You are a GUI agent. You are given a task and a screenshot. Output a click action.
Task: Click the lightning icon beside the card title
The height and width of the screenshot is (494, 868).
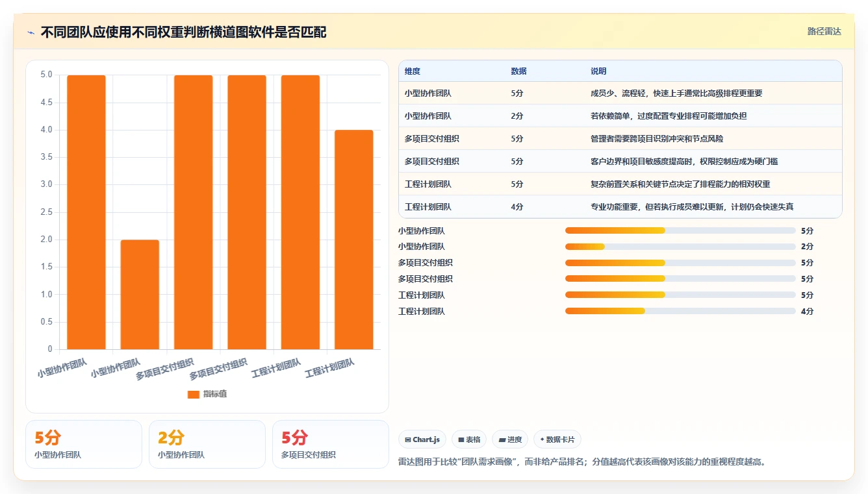point(31,32)
